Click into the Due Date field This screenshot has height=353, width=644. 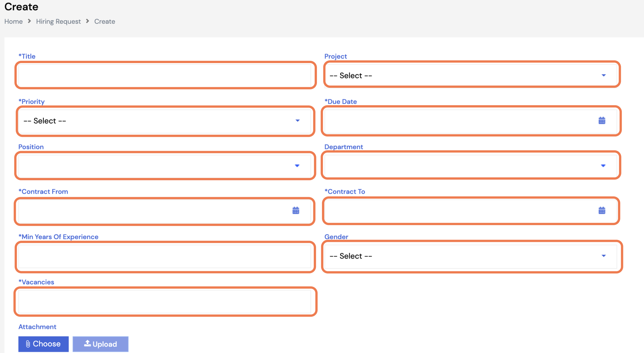[458, 121]
